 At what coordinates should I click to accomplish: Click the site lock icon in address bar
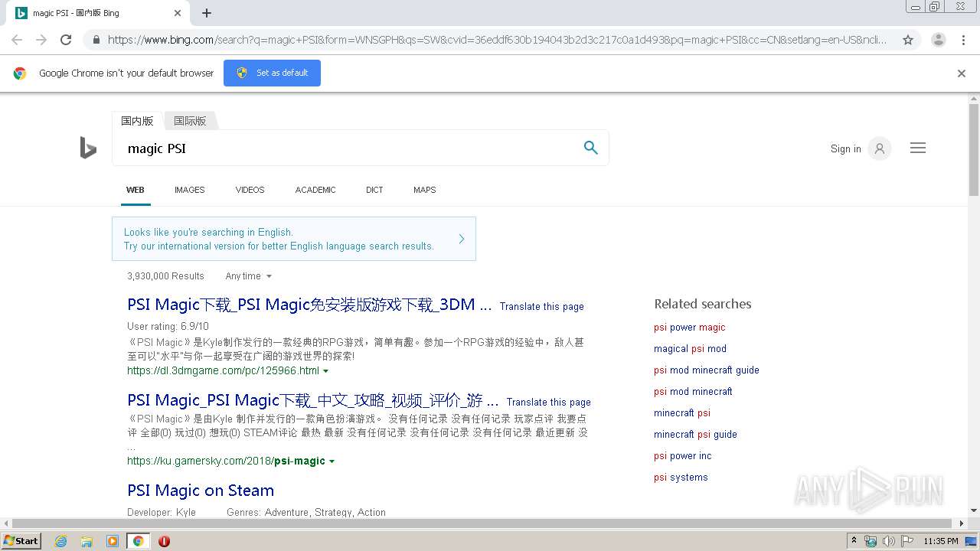click(x=95, y=40)
